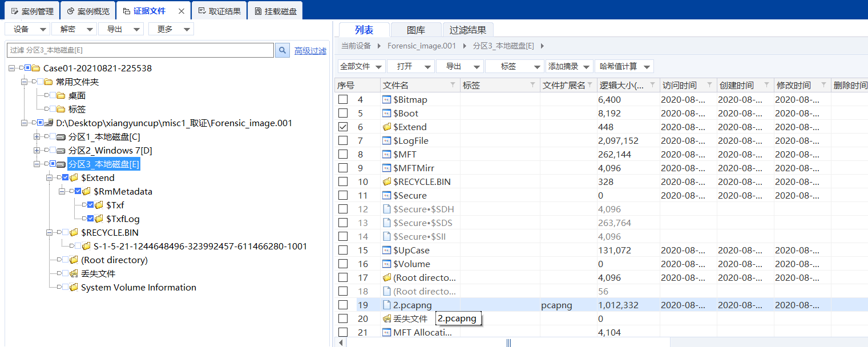Click filter icon on 修改时间 column header
The width and height of the screenshot is (868, 347).
[x=824, y=85]
